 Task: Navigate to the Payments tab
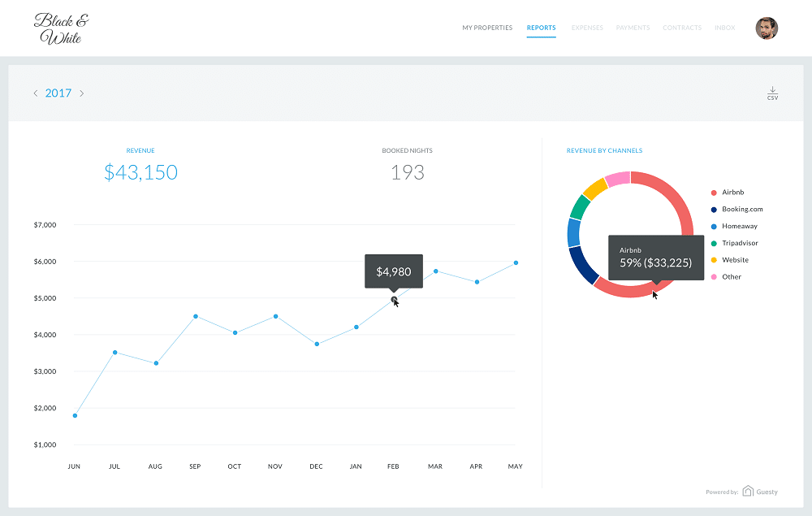point(633,28)
